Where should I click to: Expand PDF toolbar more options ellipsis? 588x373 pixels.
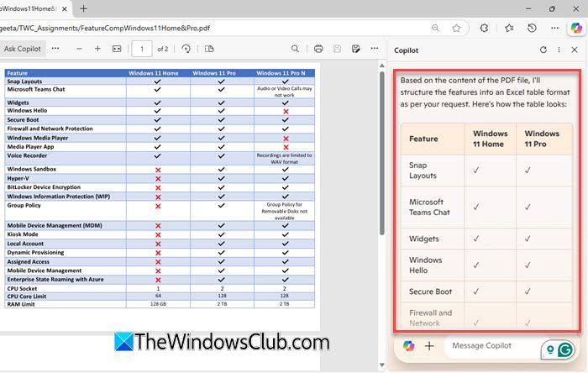375,49
